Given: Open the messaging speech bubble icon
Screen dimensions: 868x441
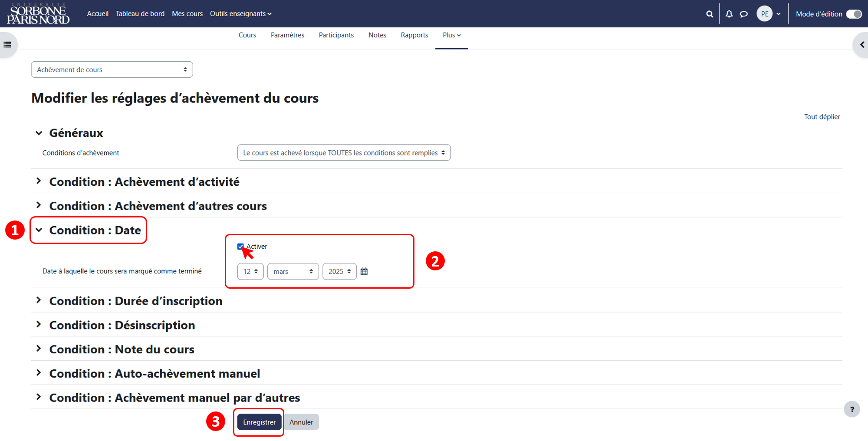Looking at the screenshot, I should 744,14.
